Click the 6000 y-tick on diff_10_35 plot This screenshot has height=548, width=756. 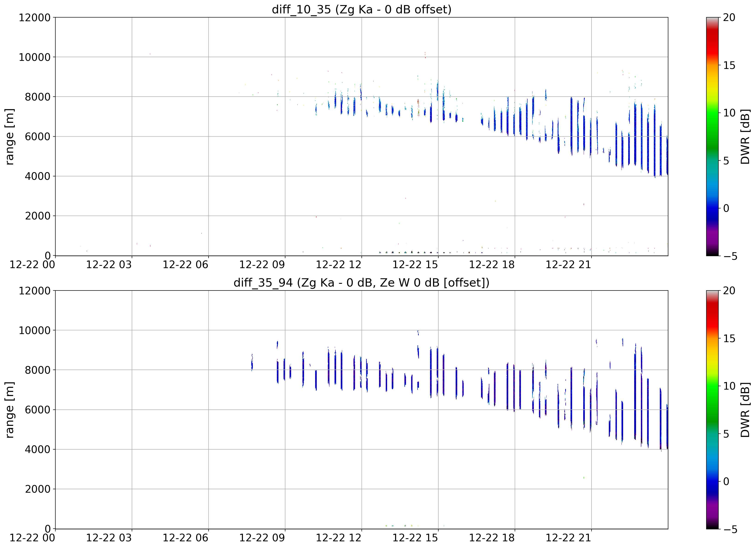(x=38, y=136)
